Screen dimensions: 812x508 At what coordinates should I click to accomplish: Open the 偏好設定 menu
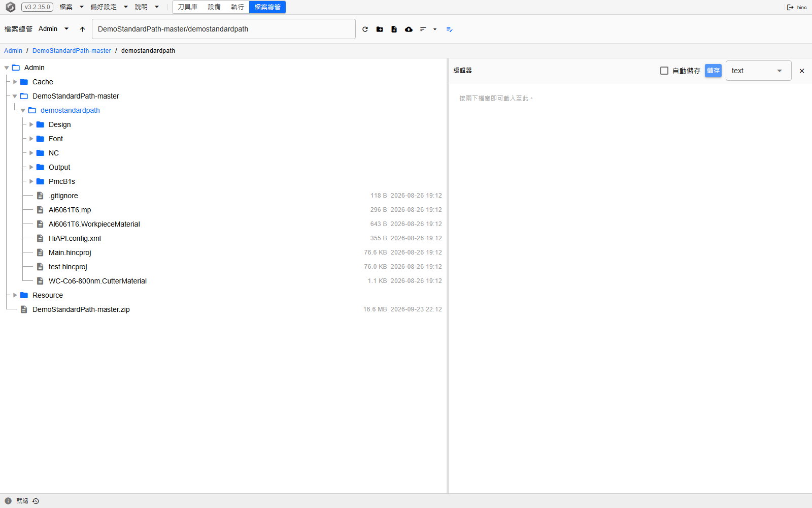(x=109, y=7)
